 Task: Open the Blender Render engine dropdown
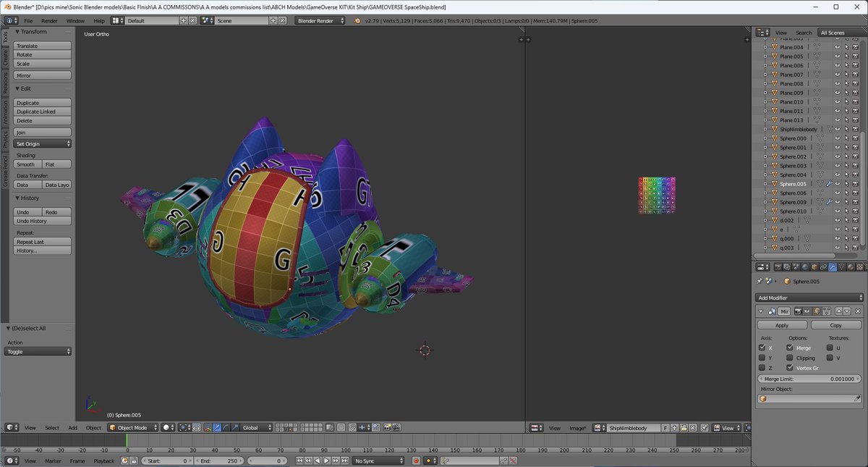click(320, 21)
